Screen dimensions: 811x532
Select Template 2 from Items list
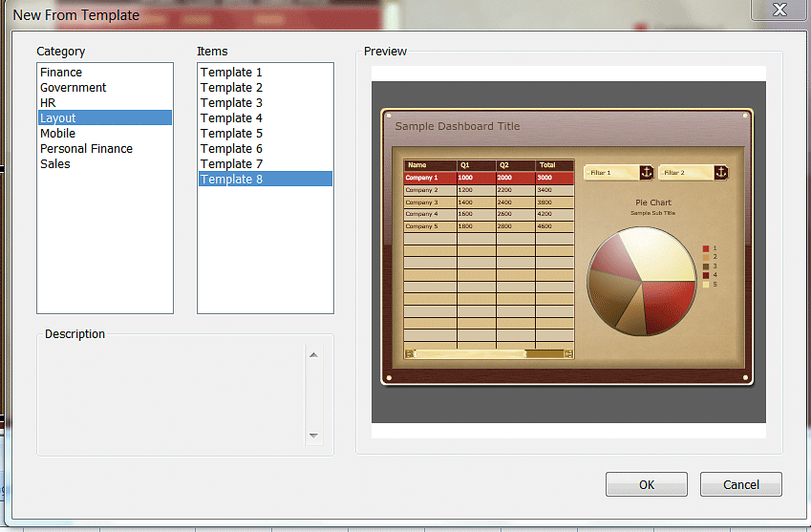point(231,88)
